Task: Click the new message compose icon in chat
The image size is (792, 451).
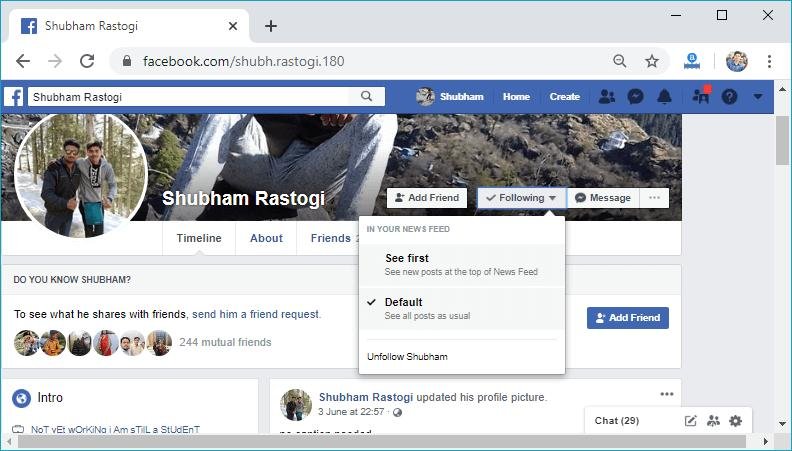Action: click(x=690, y=421)
